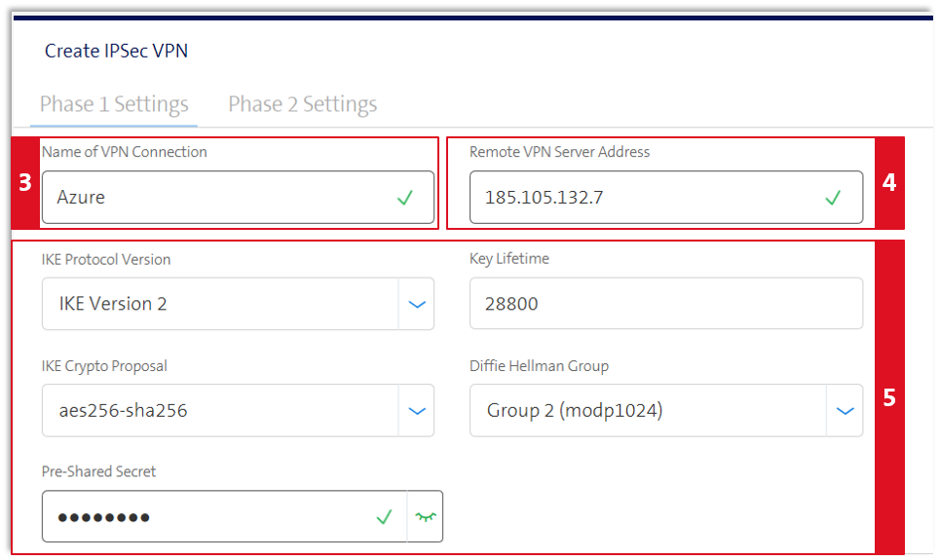The image size is (940, 560).
Task: Click the Diffie Hellman Group label
Action: (539, 366)
